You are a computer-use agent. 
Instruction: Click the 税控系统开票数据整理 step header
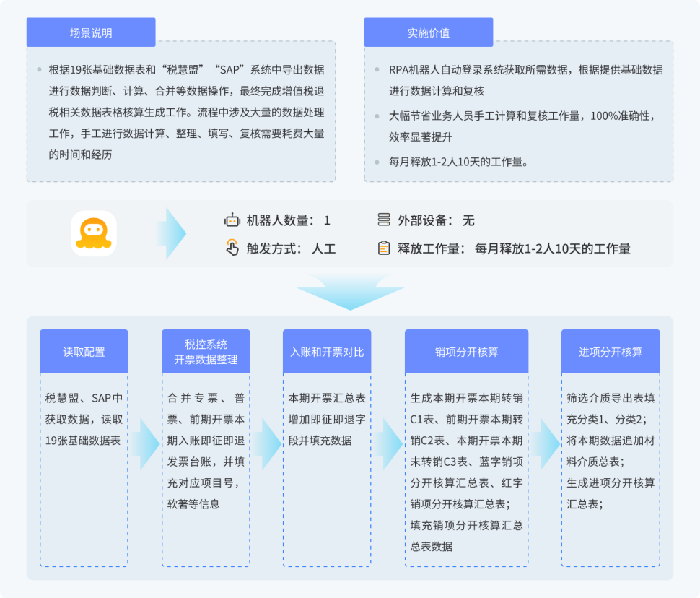206,352
